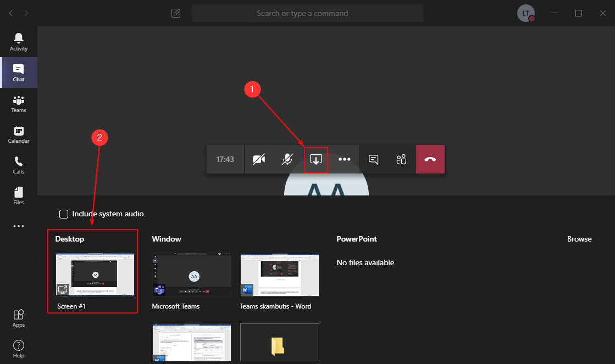Hang up the call
The width and height of the screenshot is (615, 364).
click(430, 159)
